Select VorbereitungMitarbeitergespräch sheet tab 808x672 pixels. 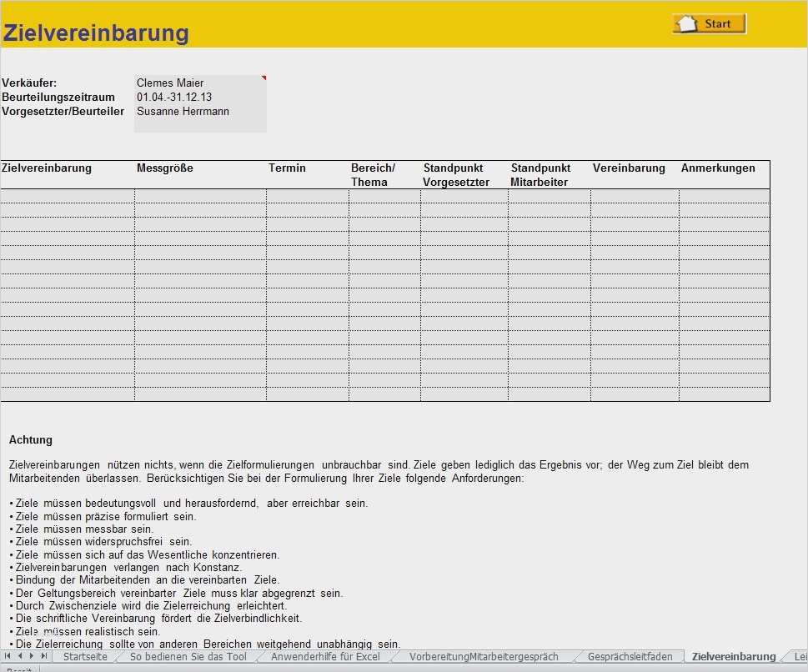[484, 656]
